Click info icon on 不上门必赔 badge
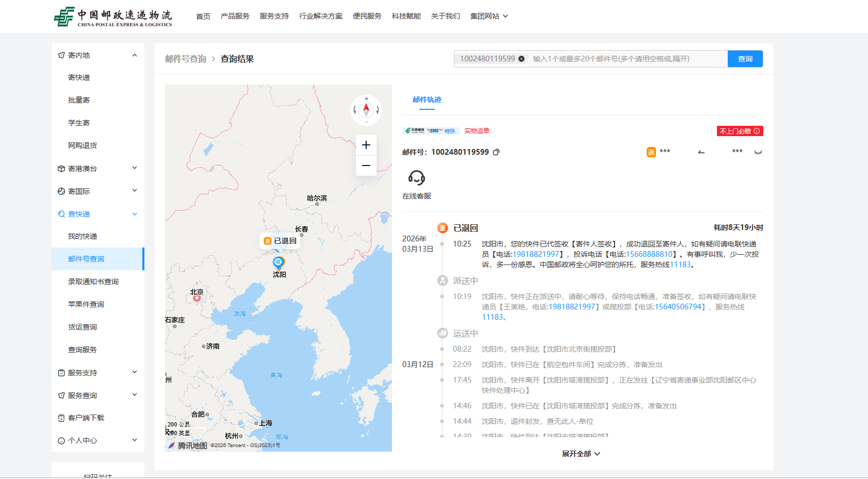The height and width of the screenshot is (479, 868). [x=757, y=131]
